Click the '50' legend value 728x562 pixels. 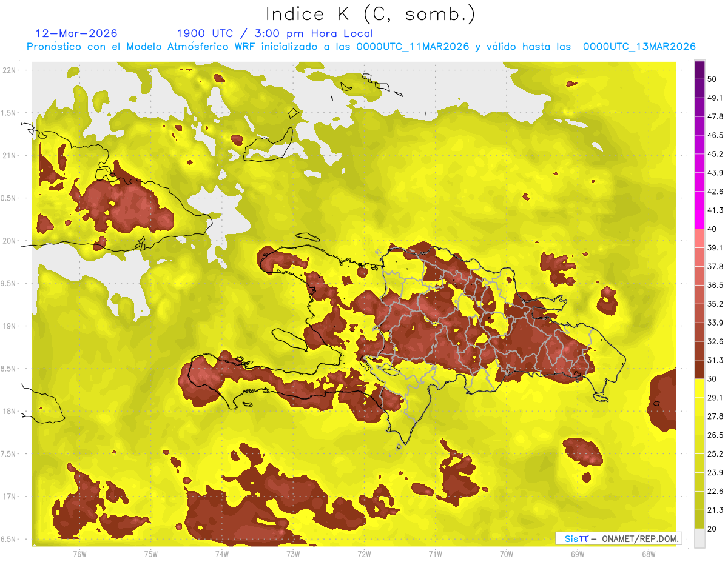[712, 79]
